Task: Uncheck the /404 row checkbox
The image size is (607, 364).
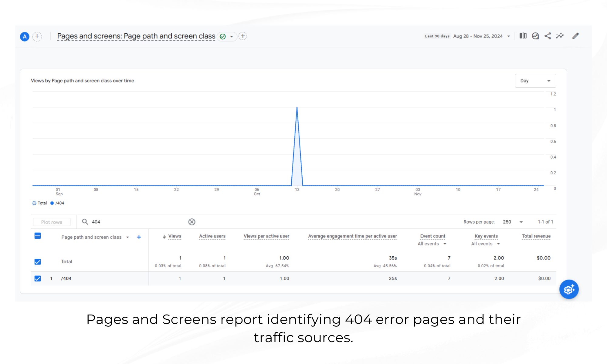Action: pos(38,278)
